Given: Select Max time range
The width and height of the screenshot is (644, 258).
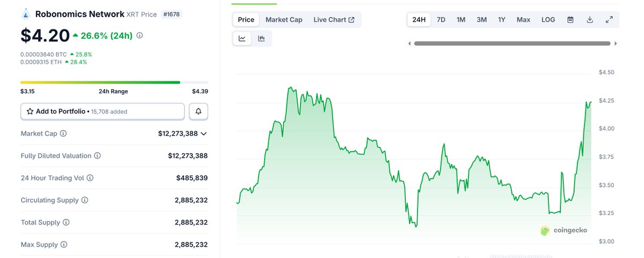Looking at the screenshot, I should click(523, 19).
